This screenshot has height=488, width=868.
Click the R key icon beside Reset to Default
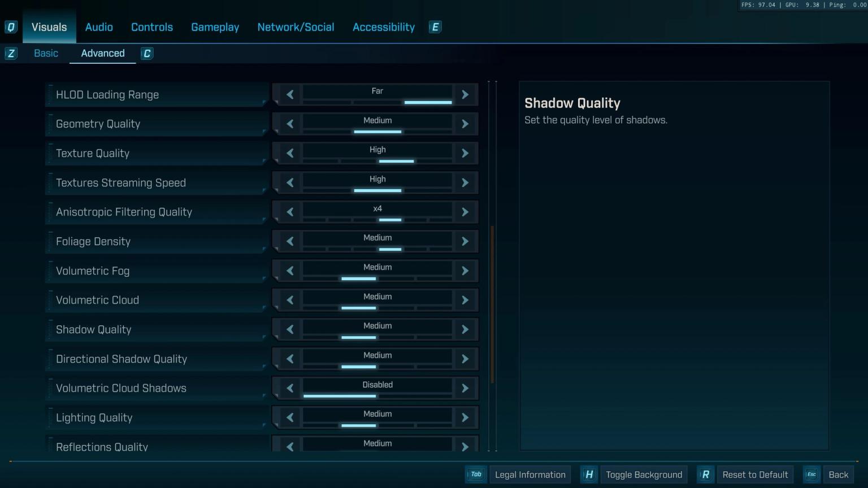pyautogui.click(x=705, y=474)
